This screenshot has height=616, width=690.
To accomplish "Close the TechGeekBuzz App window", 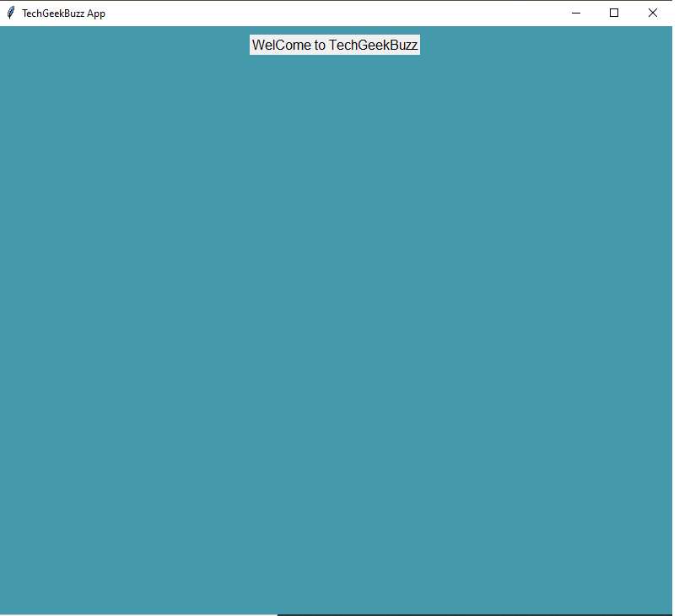I will 652,13.
